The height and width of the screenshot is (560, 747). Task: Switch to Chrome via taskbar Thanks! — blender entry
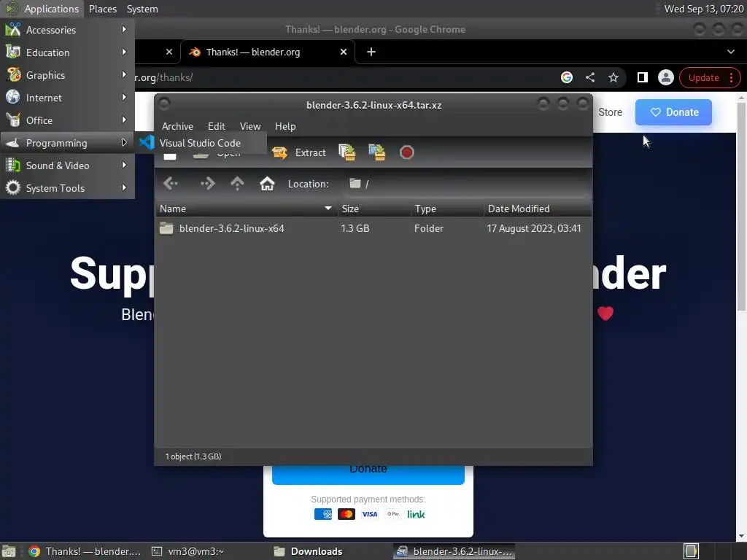click(85, 551)
